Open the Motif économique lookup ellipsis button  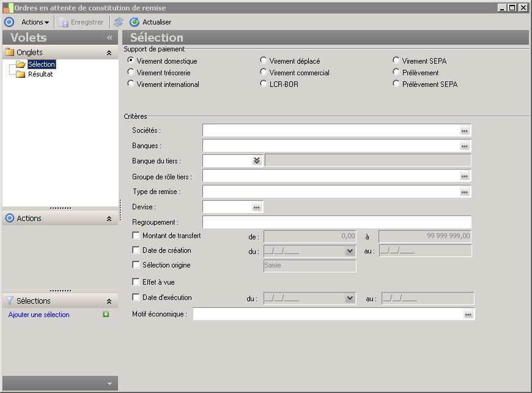468,314
